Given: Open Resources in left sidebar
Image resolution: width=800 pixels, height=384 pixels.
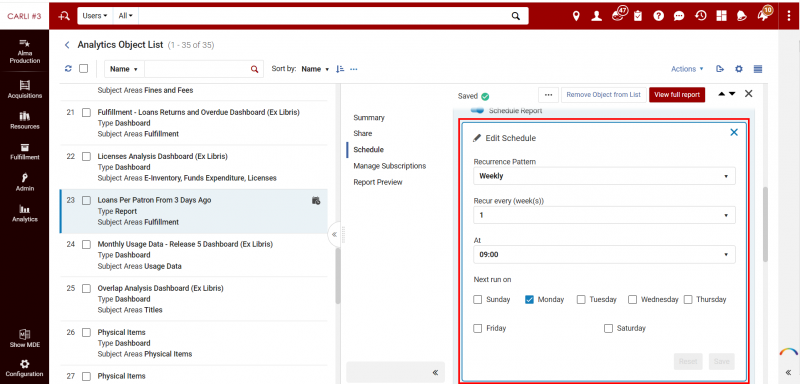Looking at the screenshot, I should pyautogui.click(x=24, y=120).
